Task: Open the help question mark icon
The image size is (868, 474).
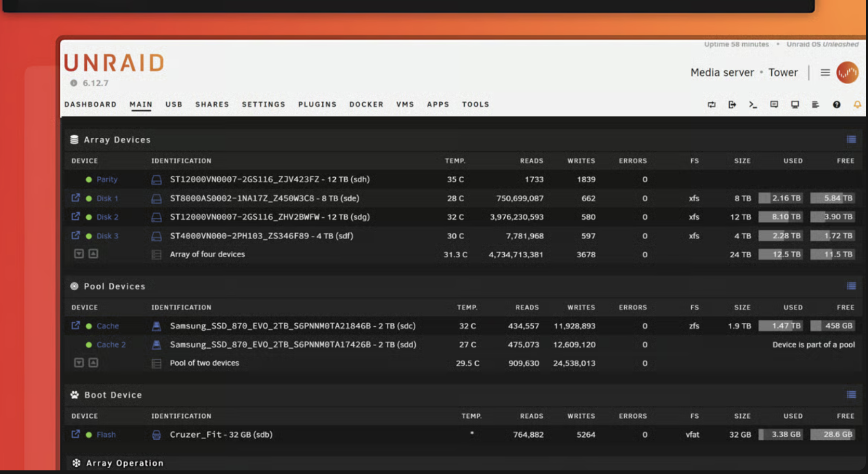Action: 836,104
